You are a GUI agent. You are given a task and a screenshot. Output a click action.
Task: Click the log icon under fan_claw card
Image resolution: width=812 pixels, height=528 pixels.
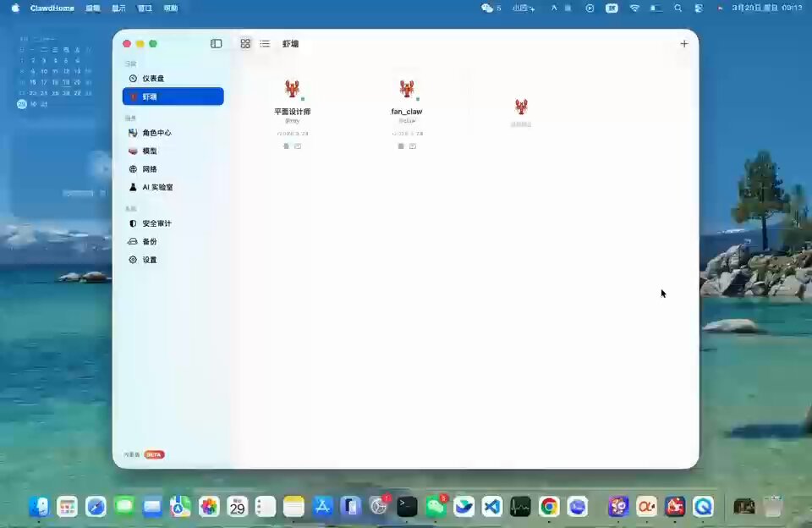(x=413, y=146)
